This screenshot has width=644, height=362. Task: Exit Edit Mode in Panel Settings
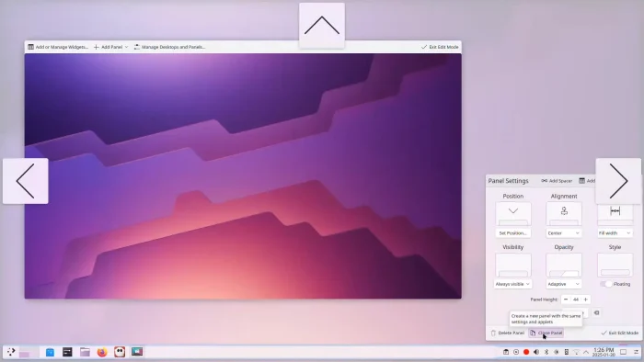click(x=620, y=333)
